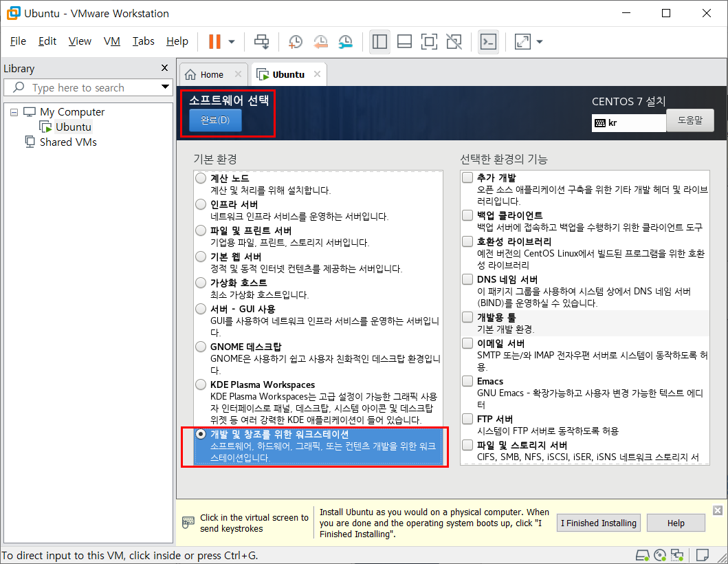Viewport: 728px width, 564px height.
Task: Toggle the thumbnail bar view icon
Action: [x=404, y=42]
